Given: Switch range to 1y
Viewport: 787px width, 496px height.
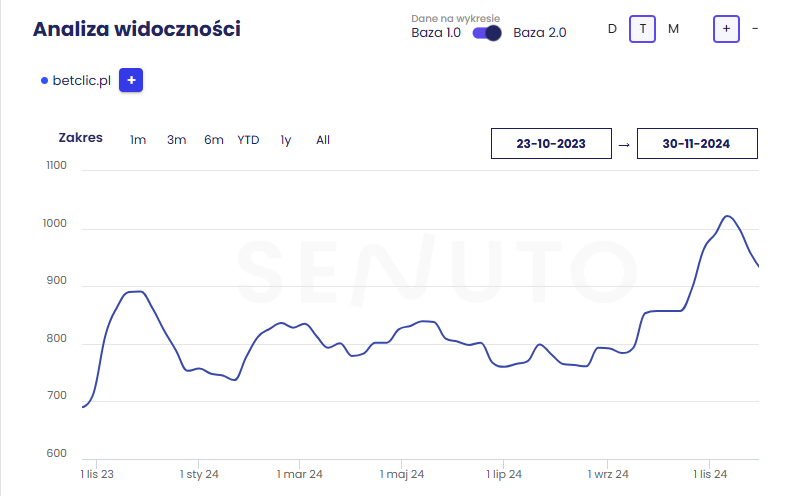Looking at the screenshot, I should (x=286, y=140).
